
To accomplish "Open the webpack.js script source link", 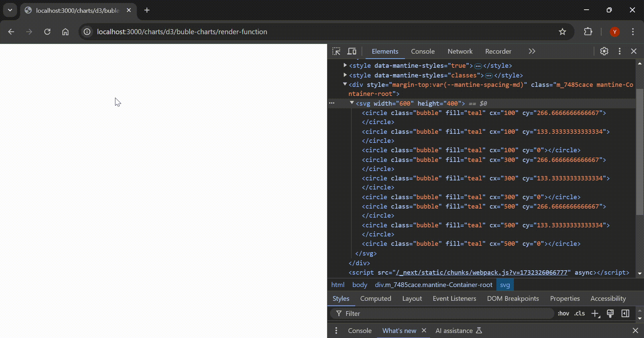I will pyautogui.click(x=481, y=272).
